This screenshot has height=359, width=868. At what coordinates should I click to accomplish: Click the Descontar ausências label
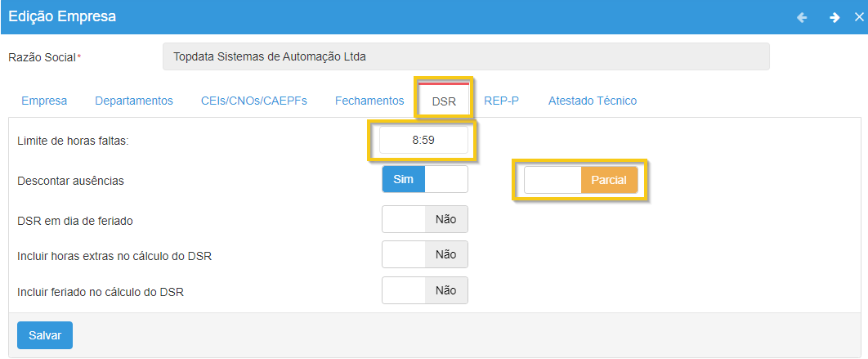pos(70,180)
